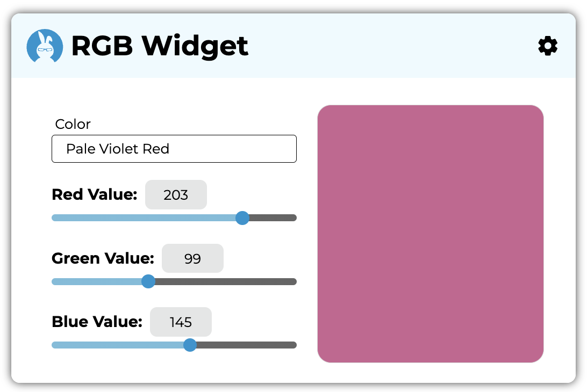Click the Color name text field
This screenshot has height=392, width=587.
(x=174, y=149)
